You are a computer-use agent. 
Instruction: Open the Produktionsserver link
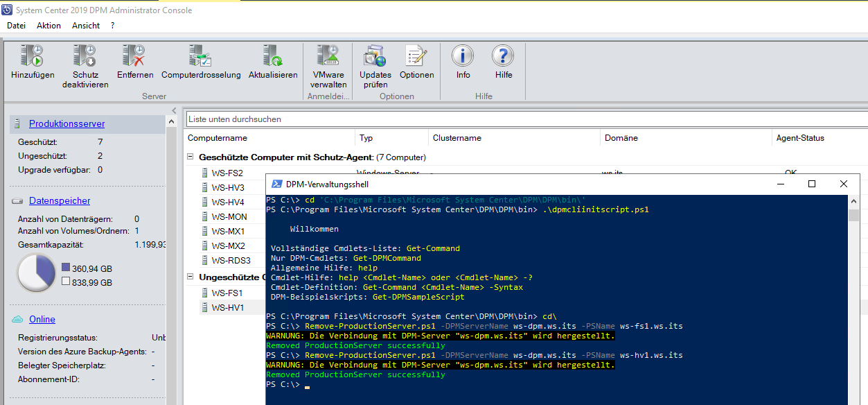pyautogui.click(x=67, y=124)
